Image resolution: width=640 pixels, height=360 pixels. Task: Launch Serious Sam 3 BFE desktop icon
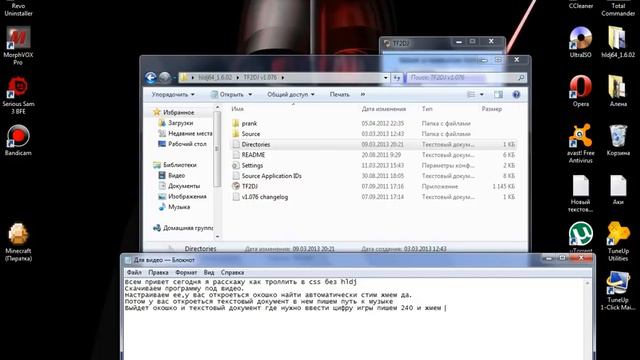tap(18, 95)
